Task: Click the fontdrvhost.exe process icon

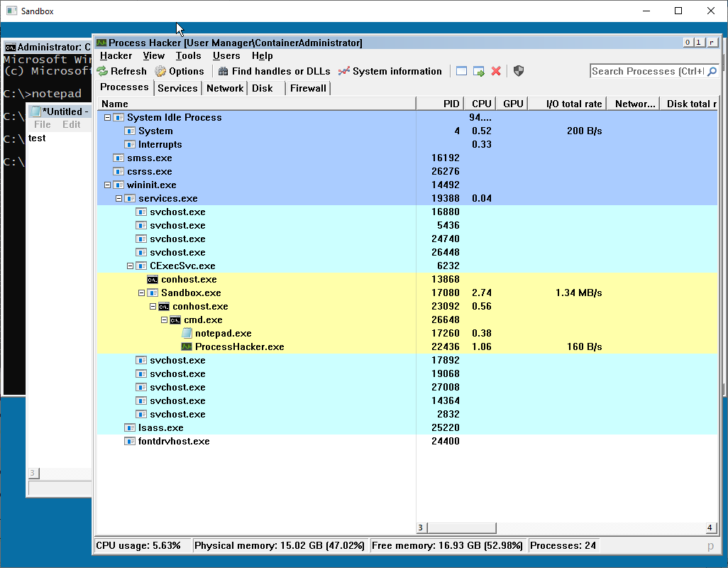Action: pos(130,441)
